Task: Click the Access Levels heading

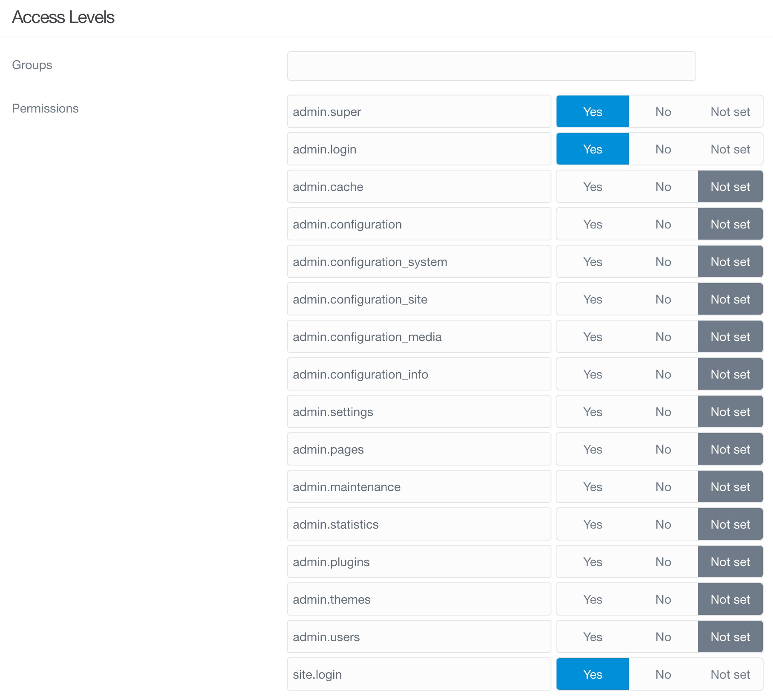Action: [x=63, y=17]
